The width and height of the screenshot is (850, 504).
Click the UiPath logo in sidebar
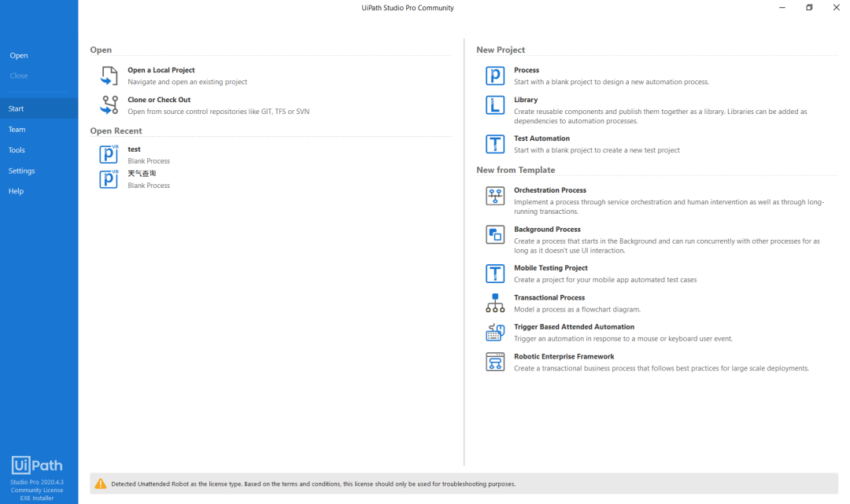tap(37, 465)
